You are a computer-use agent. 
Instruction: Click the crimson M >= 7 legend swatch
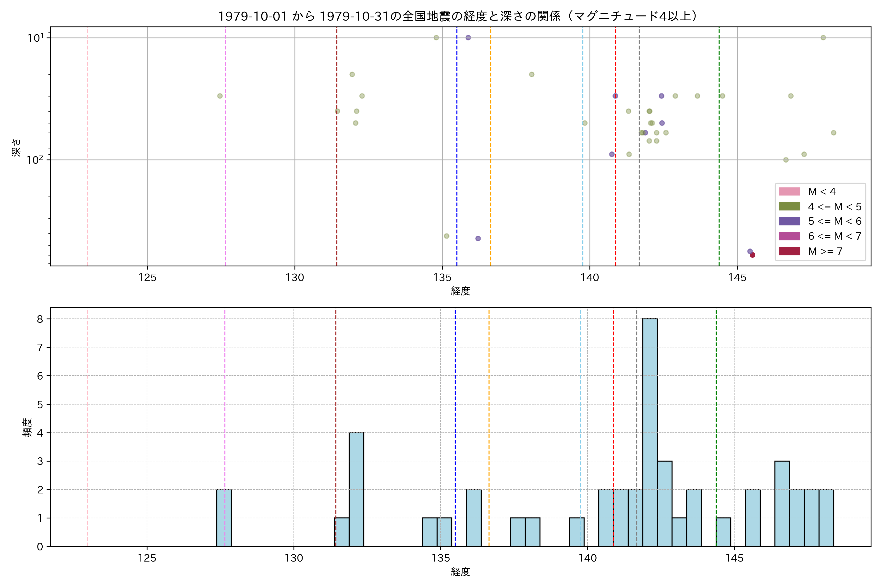pyautogui.click(x=789, y=251)
